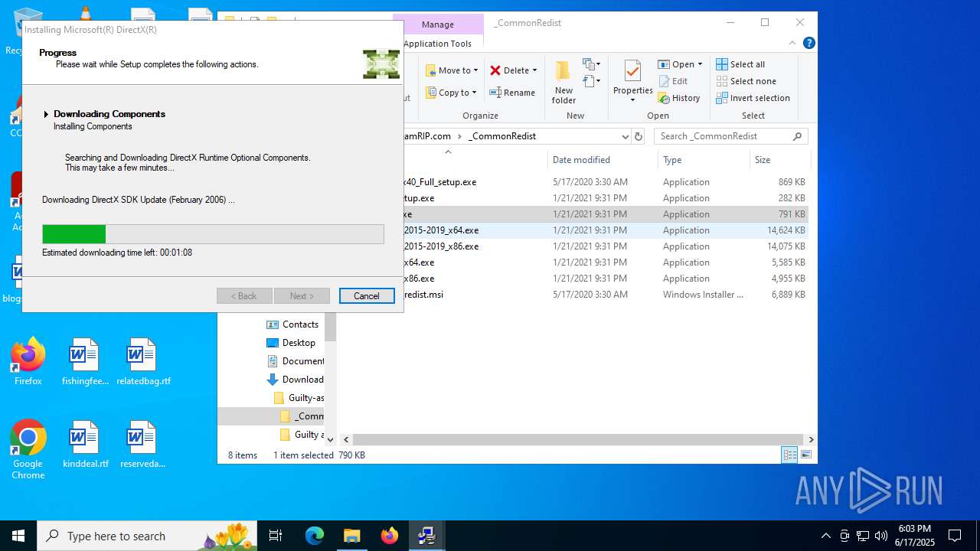This screenshot has width=980, height=551.
Task: Refresh the _CommonRedist folder view
Action: tap(639, 136)
